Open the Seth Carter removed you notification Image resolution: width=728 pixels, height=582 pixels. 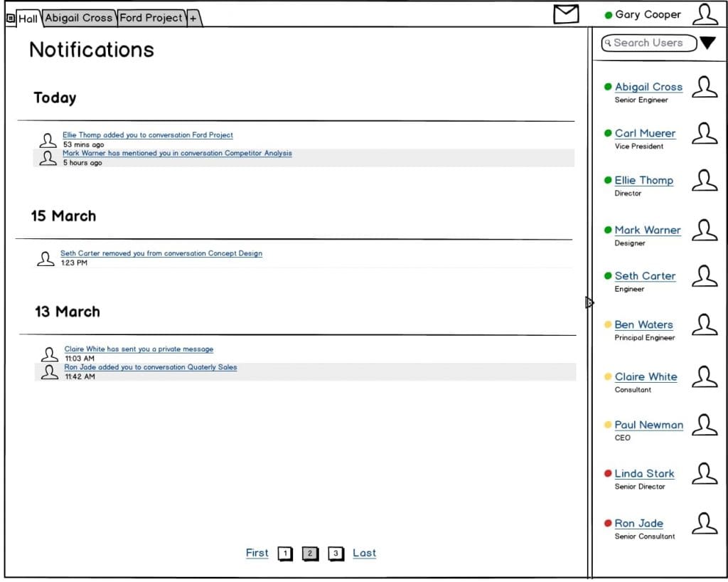161,253
